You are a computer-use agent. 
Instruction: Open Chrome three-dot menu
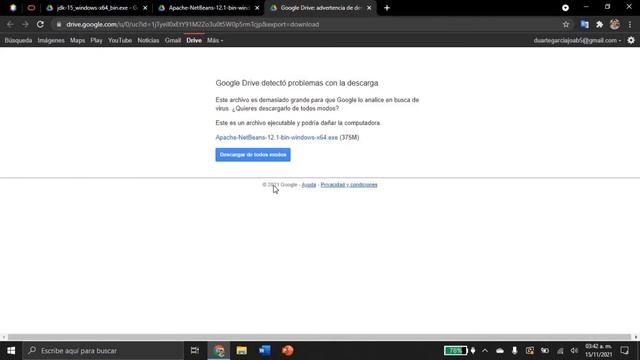[x=630, y=24]
